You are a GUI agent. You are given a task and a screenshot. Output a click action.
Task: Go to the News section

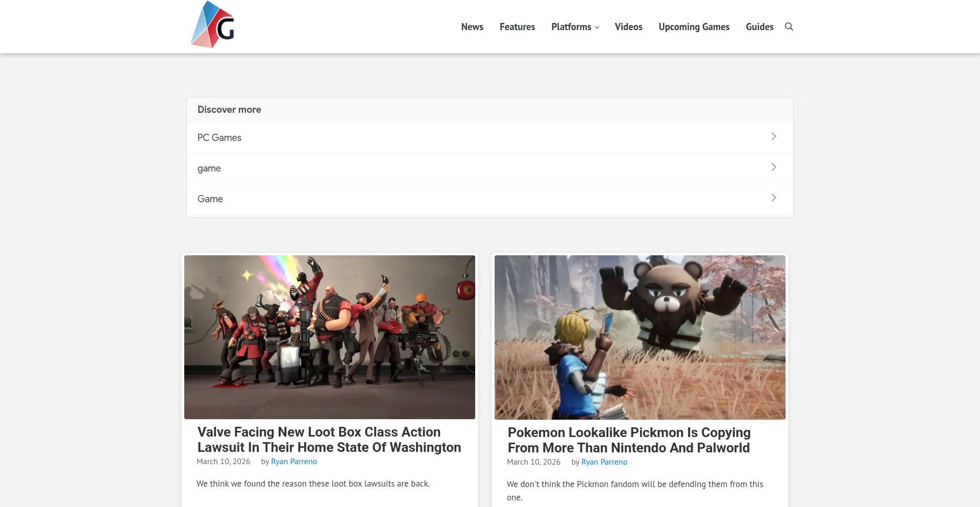[472, 27]
